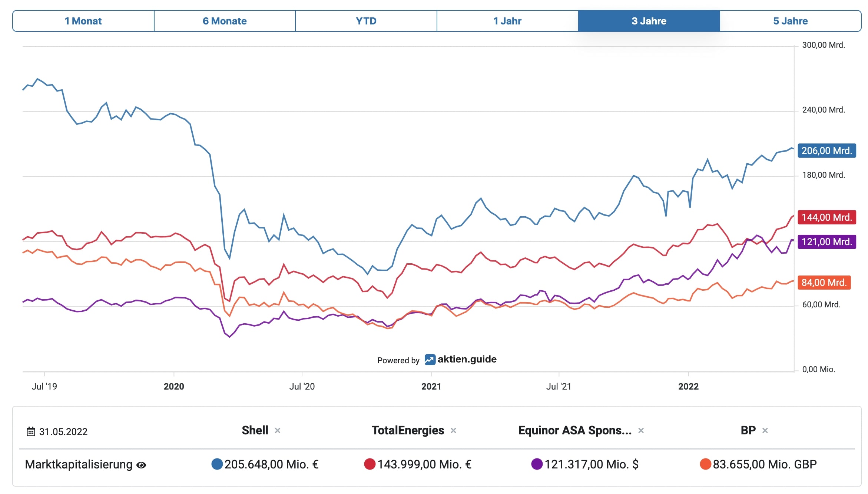Click the Jul '20 axis label
The image size is (868, 494).
coord(302,387)
